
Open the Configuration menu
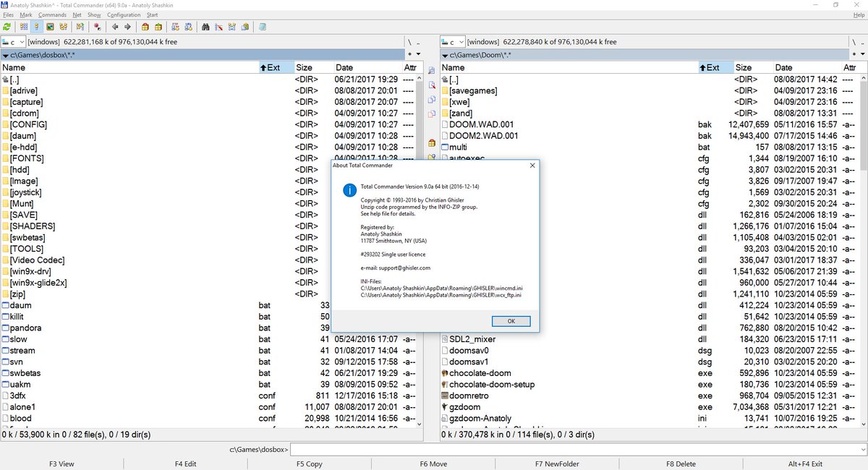click(124, 14)
